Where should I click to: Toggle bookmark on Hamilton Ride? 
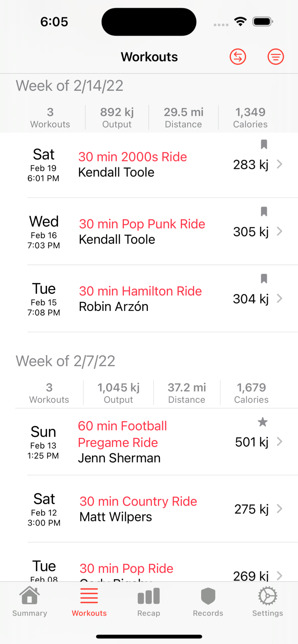tap(264, 278)
